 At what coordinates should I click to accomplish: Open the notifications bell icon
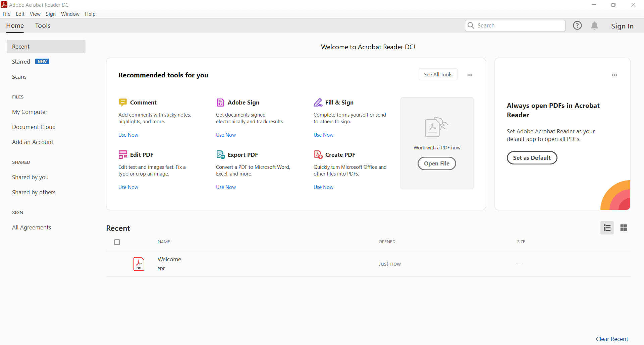(x=594, y=25)
